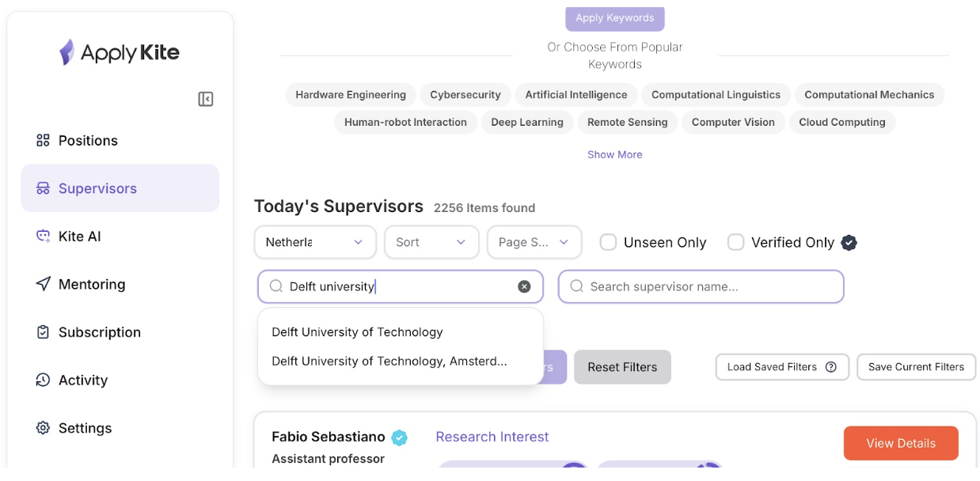Click the Activity history icon

point(44,381)
